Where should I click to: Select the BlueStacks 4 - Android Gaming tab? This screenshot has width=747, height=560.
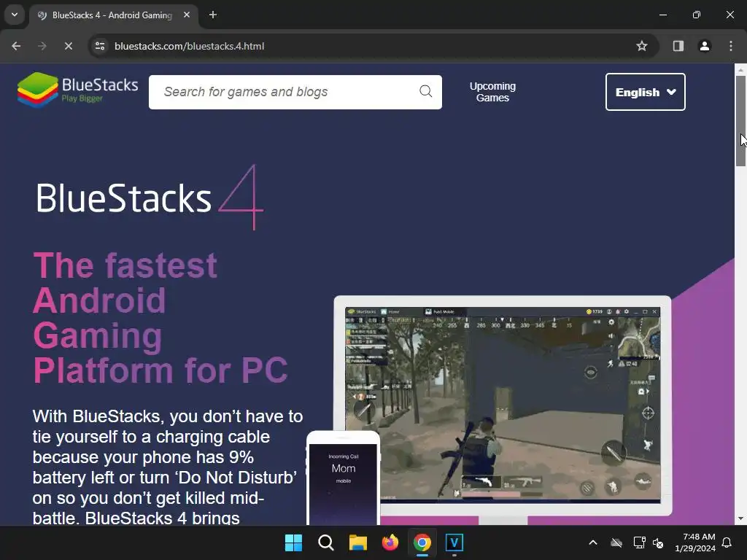[113, 15]
